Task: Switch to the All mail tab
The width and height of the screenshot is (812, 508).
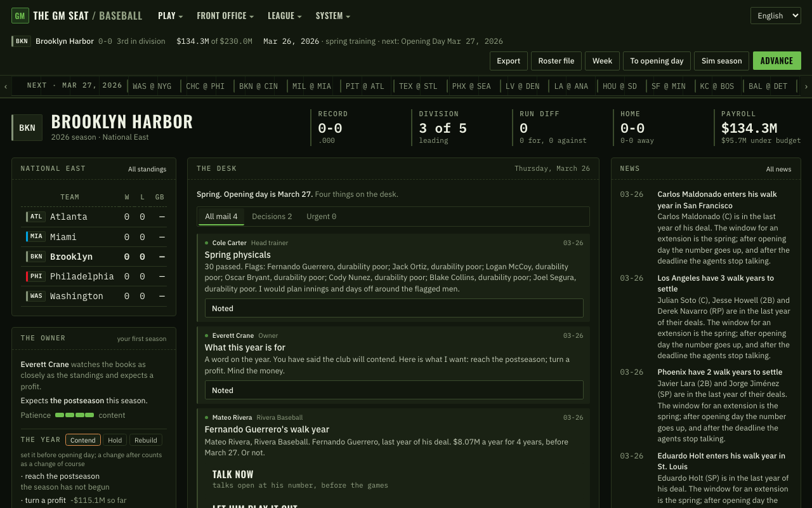Action: pos(221,217)
